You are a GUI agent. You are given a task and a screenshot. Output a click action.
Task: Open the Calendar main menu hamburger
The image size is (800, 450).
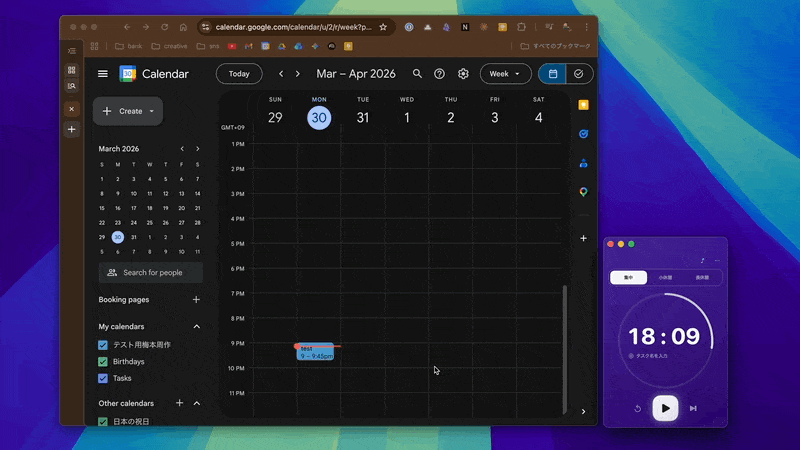(103, 74)
